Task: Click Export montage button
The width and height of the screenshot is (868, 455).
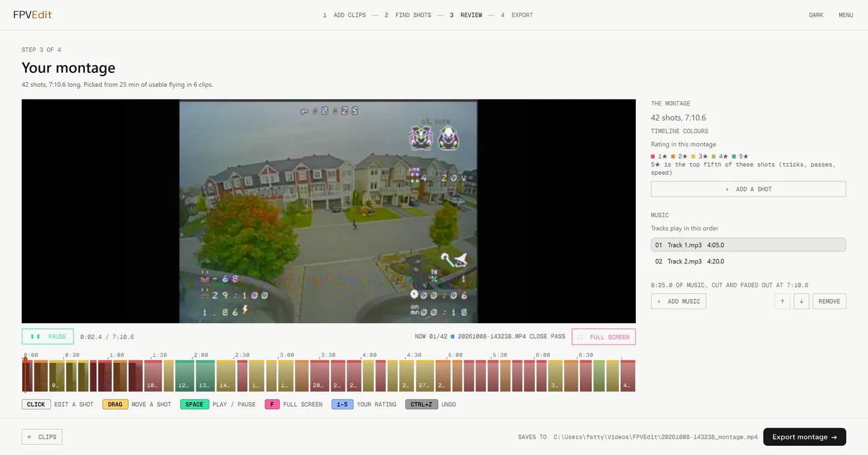Action: click(x=805, y=437)
